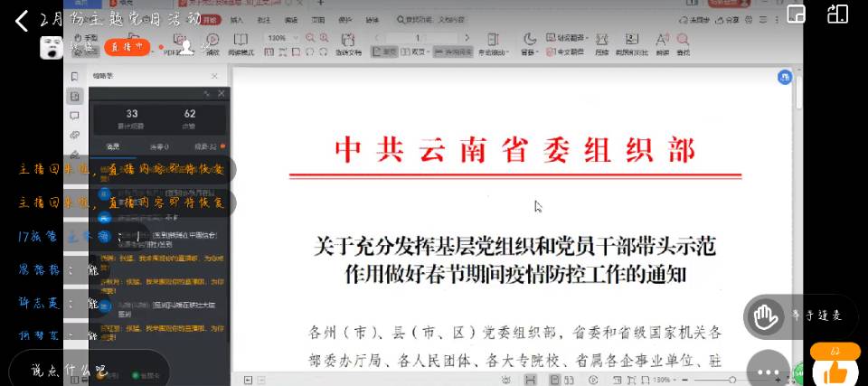
Task: Open the double page view dropdown
Action: 415,52
